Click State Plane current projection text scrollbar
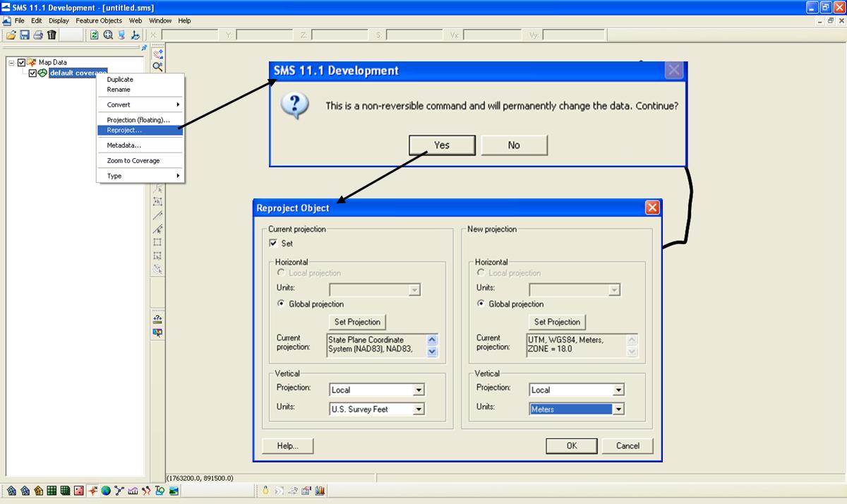 [433, 345]
